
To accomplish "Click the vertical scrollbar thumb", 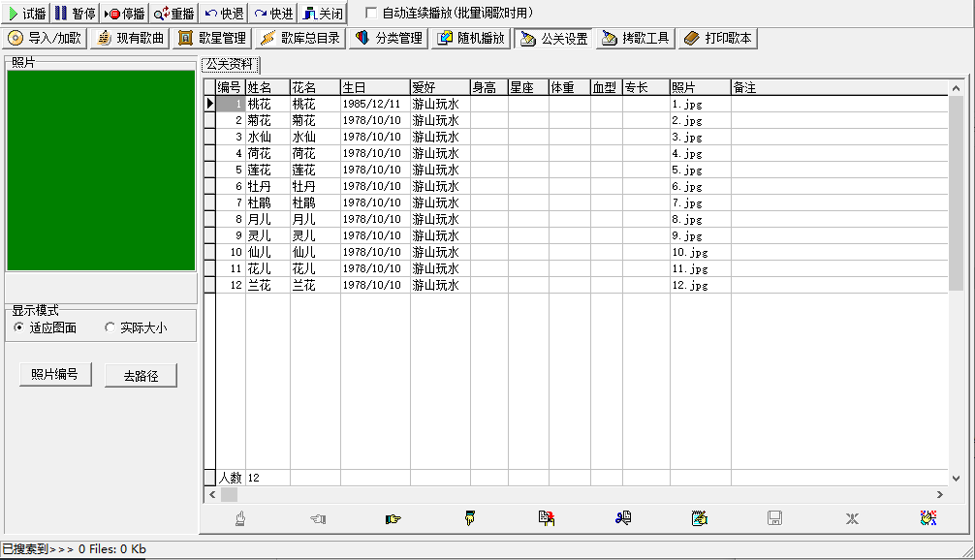I will pos(956,194).
